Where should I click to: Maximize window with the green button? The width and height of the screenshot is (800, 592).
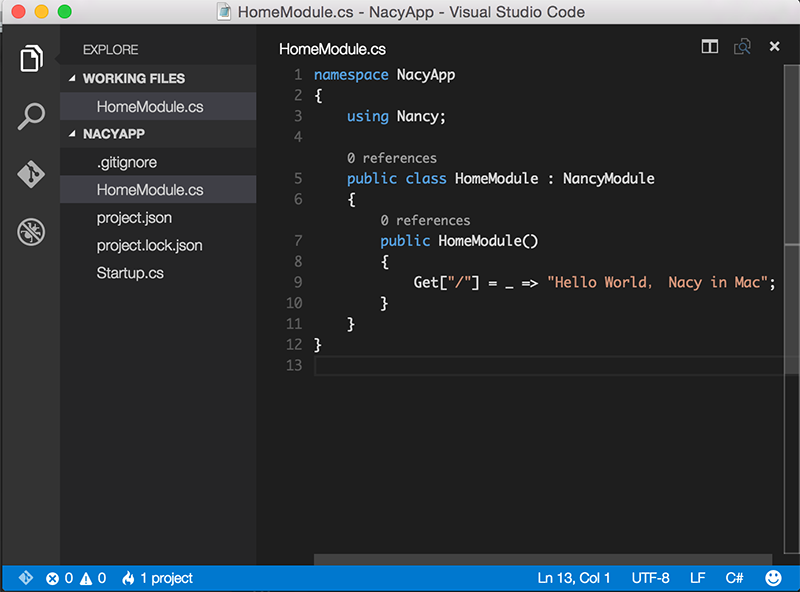point(64,11)
